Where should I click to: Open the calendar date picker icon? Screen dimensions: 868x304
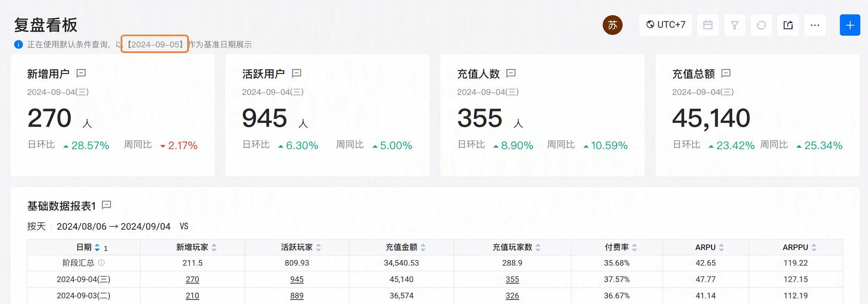tap(708, 25)
